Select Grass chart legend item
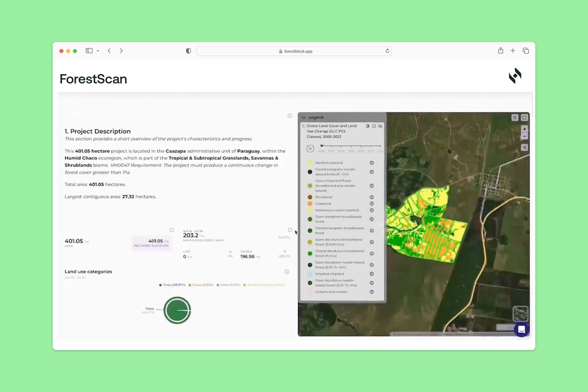 (228, 285)
